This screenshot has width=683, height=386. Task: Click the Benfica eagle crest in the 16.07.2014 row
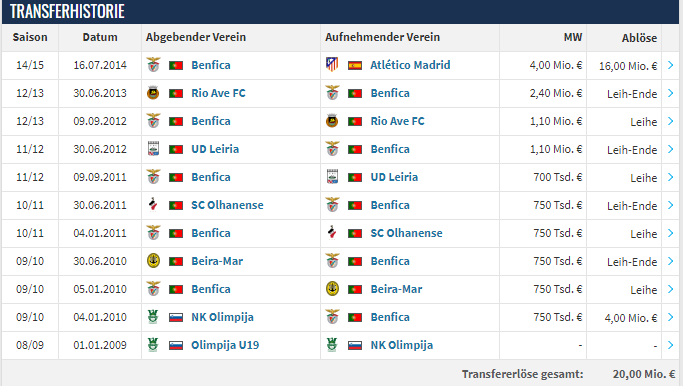(x=153, y=64)
